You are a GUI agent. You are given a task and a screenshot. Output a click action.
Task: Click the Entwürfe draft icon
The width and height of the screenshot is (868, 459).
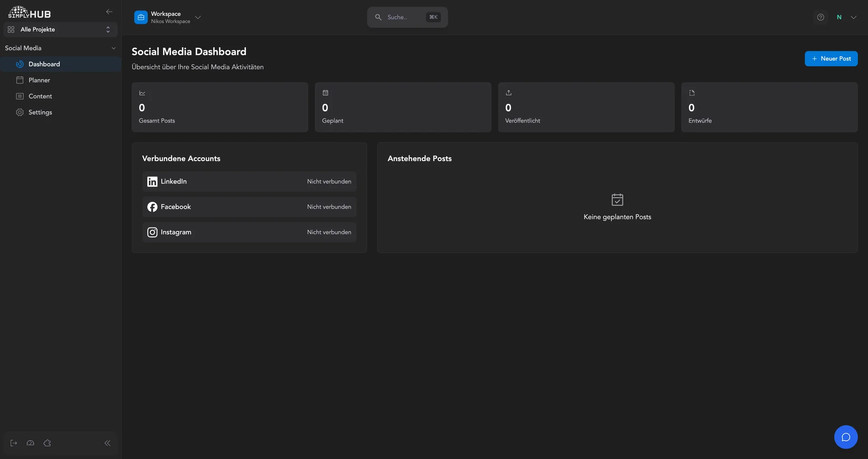(x=692, y=93)
